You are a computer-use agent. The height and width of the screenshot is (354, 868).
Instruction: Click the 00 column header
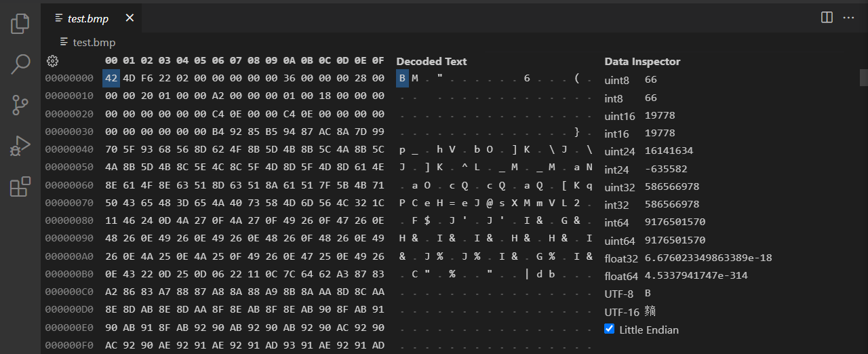point(111,61)
